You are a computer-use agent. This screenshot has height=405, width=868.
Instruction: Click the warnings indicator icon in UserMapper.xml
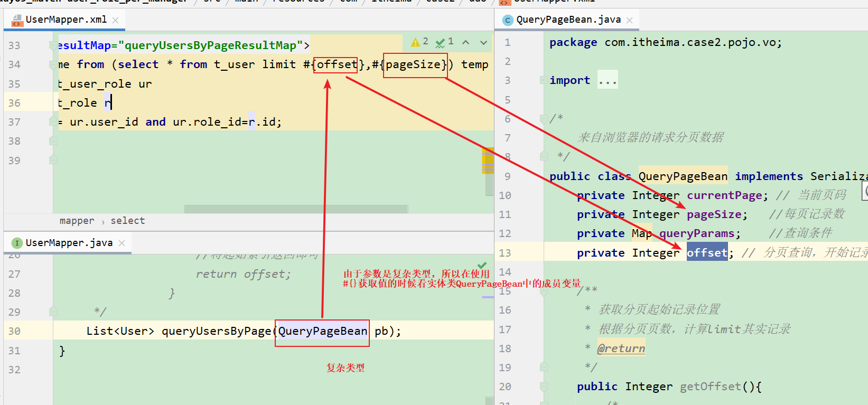pos(416,42)
